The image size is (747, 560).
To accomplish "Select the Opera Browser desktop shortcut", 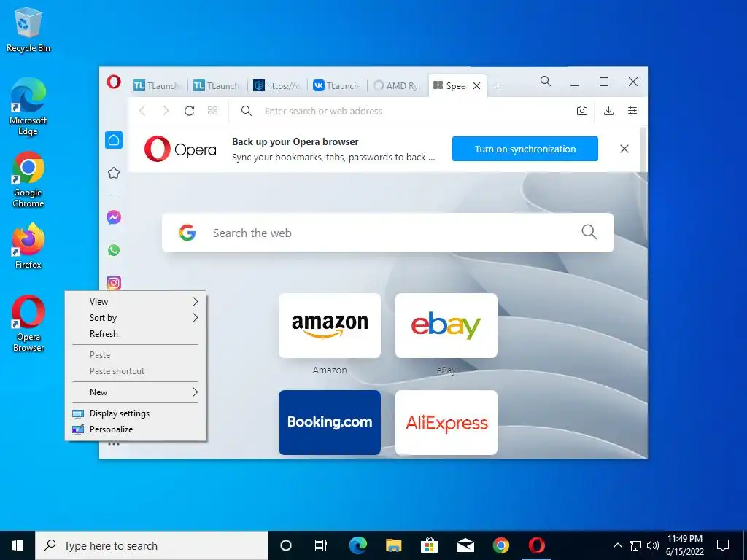I will pos(28,324).
